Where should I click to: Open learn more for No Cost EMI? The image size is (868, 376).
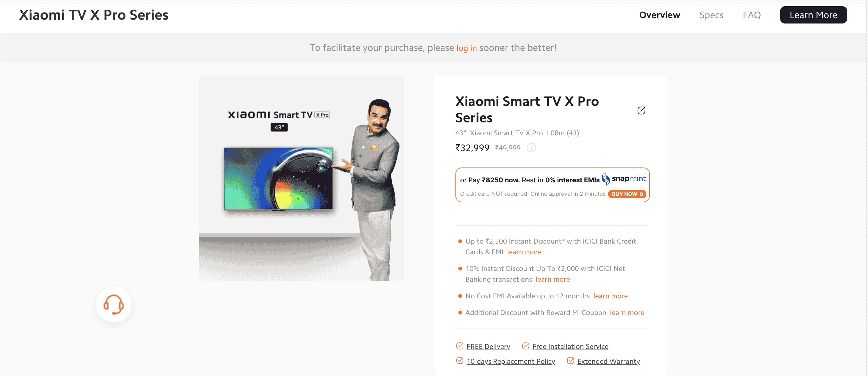pyautogui.click(x=610, y=296)
